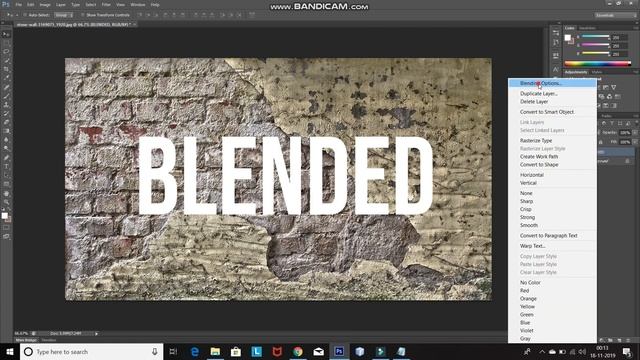Select the Brush tool
Image resolution: width=640 pixels, height=360 pixels.
6,96
